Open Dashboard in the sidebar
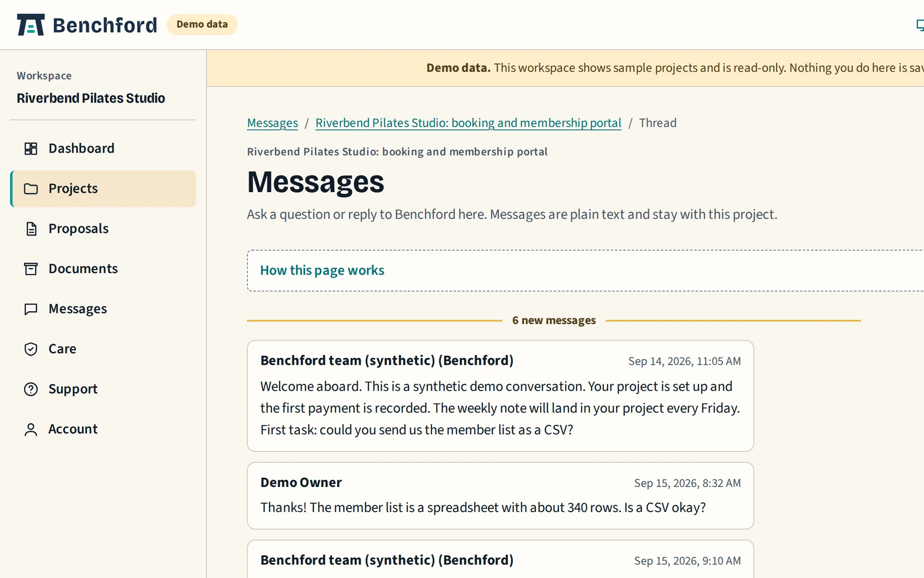This screenshot has width=924, height=578. 103,148
